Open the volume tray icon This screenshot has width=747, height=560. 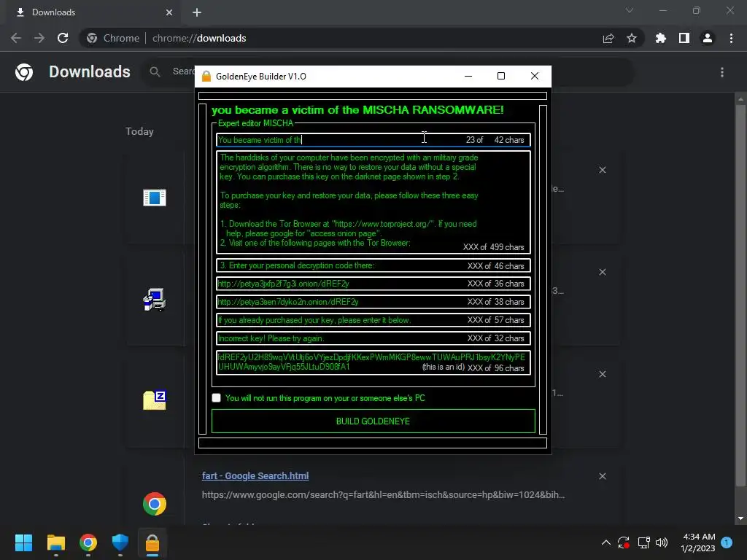662,542
